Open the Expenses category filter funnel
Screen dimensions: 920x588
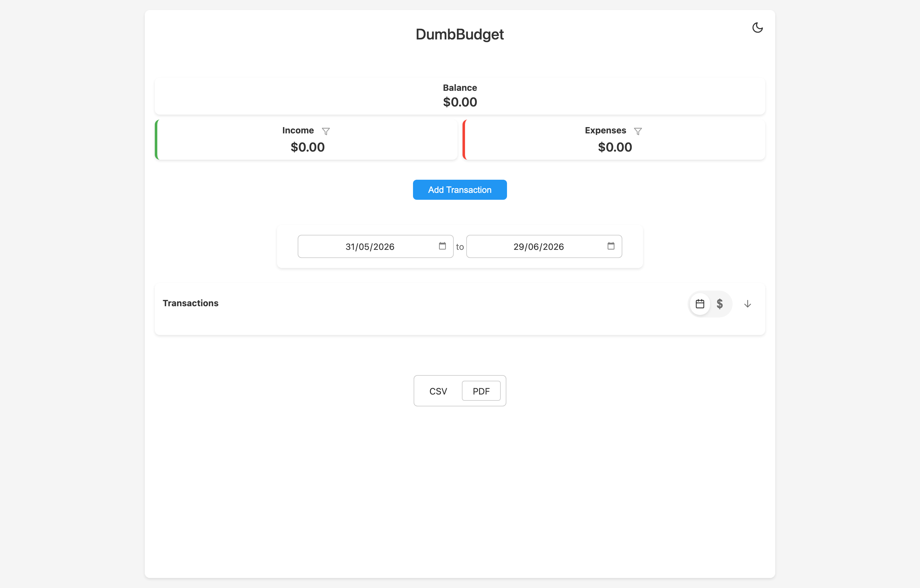(x=638, y=132)
